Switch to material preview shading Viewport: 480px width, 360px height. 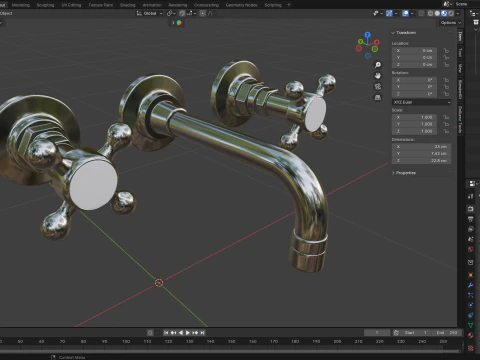click(x=444, y=13)
